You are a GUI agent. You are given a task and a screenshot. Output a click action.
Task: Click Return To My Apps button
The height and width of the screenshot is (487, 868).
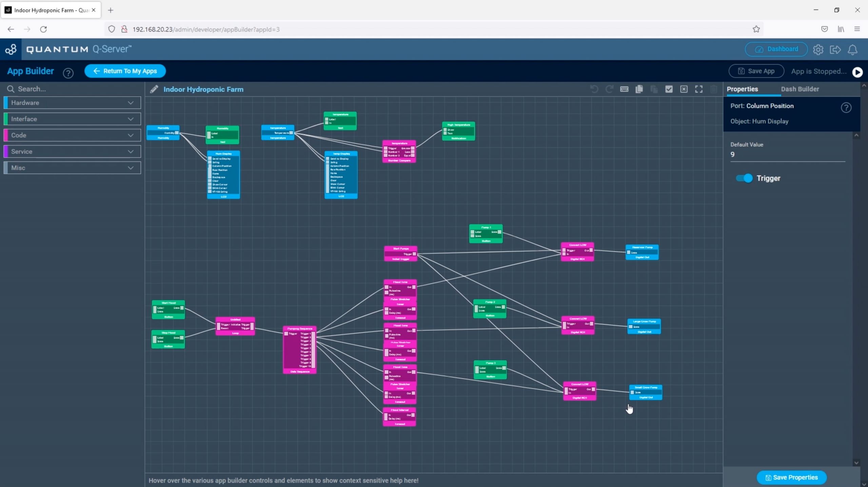point(125,71)
